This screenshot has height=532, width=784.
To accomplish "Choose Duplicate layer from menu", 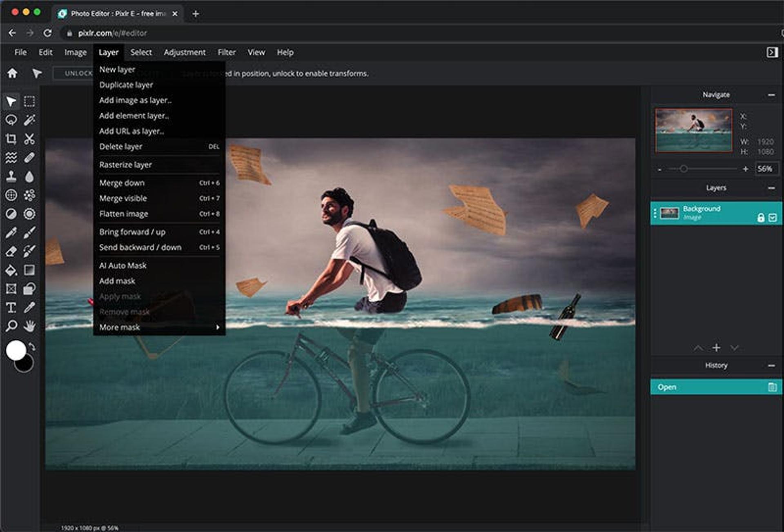I will [126, 85].
